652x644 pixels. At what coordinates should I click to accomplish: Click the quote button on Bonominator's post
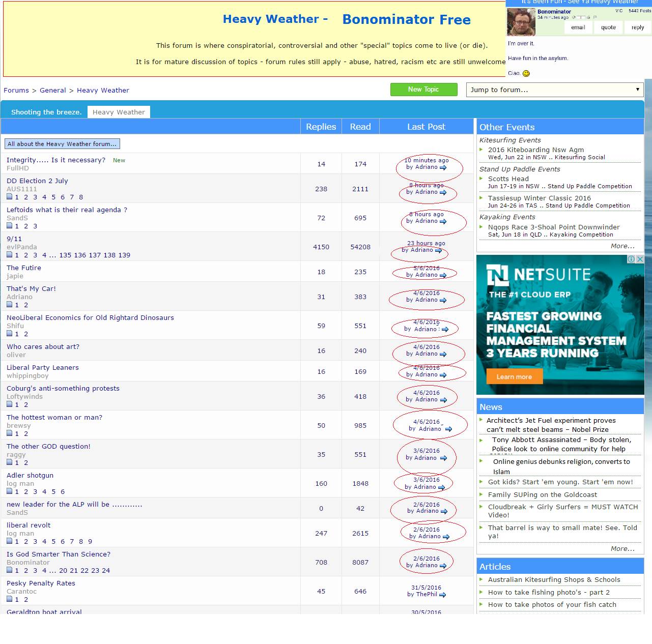(x=608, y=27)
